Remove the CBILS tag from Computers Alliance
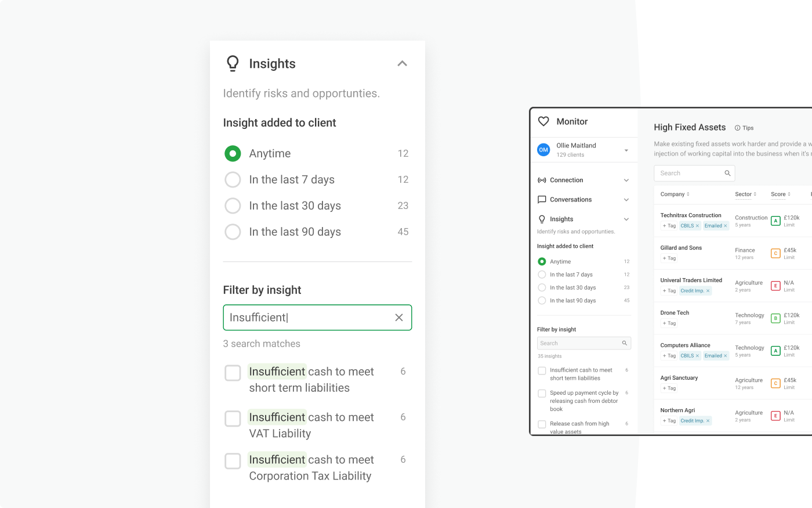The height and width of the screenshot is (508, 812). [697, 356]
